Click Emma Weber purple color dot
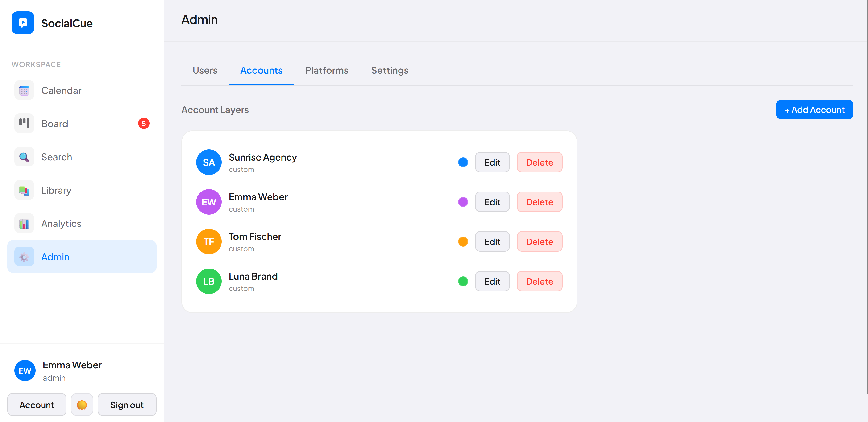This screenshot has height=422, width=868. [x=463, y=202]
